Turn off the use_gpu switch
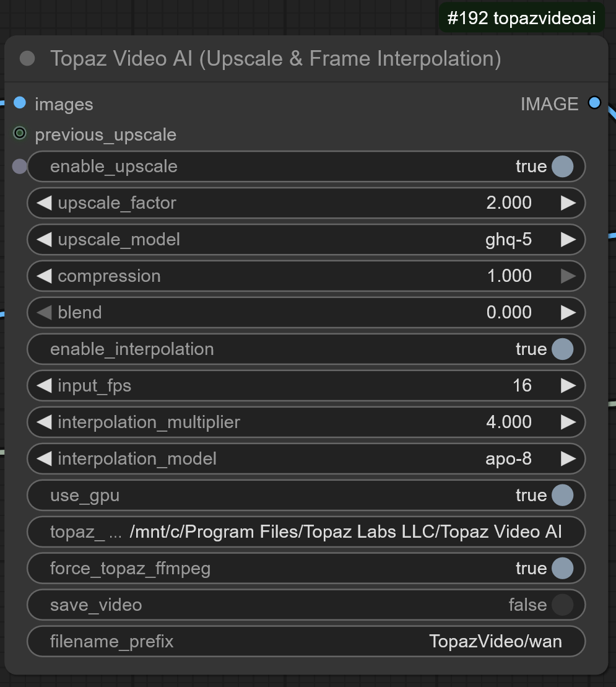The width and height of the screenshot is (616, 687). [562, 496]
